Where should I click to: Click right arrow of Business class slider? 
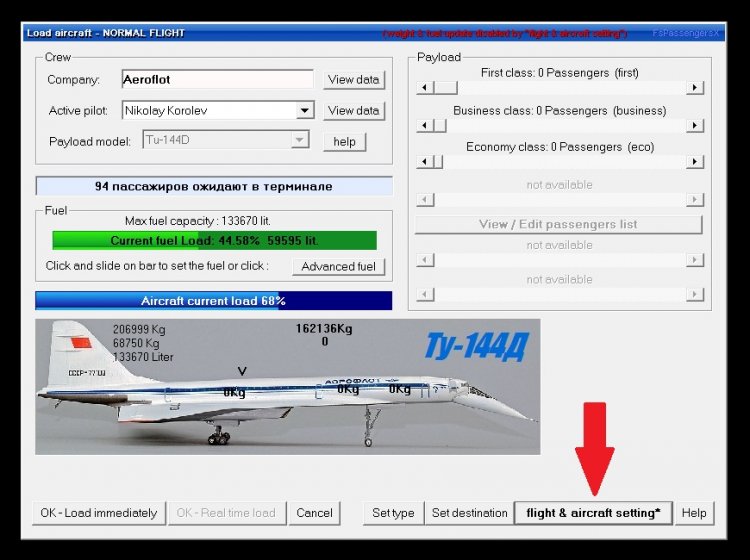tap(694, 125)
